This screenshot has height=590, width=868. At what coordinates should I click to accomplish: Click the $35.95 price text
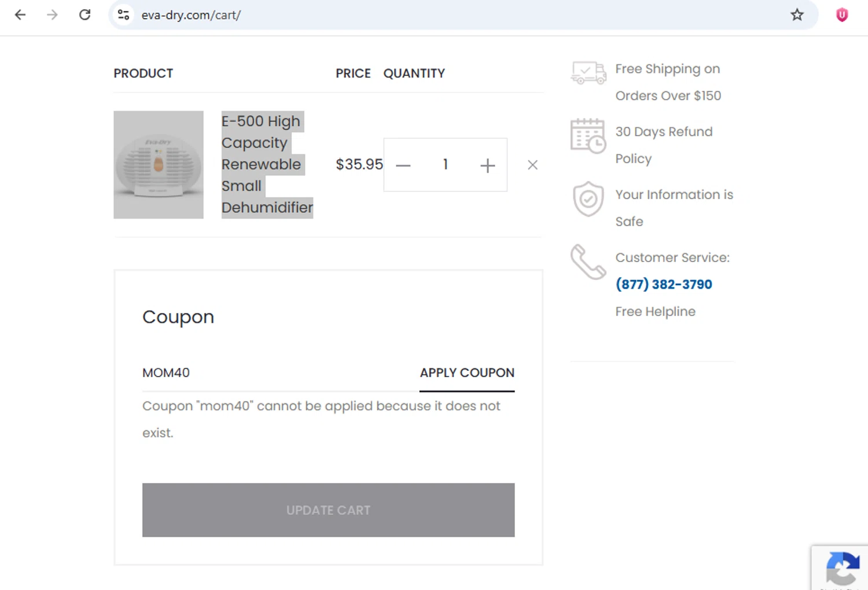point(359,164)
